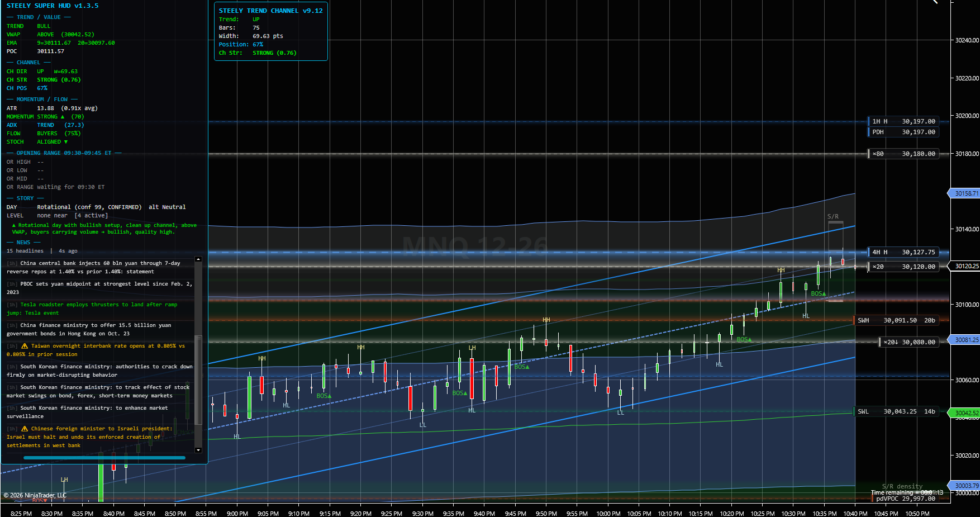Click the STEELY TREND CHANNEL v9.12 panel title
The image size is (980, 517).
click(271, 11)
